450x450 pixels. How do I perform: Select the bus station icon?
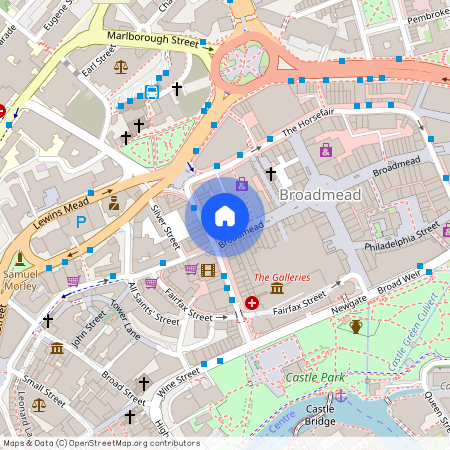[x=152, y=92]
